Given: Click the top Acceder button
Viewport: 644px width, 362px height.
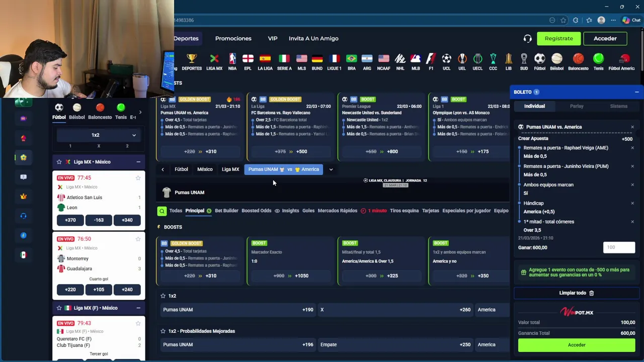Looking at the screenshot, I should click(x=605, y=39).
